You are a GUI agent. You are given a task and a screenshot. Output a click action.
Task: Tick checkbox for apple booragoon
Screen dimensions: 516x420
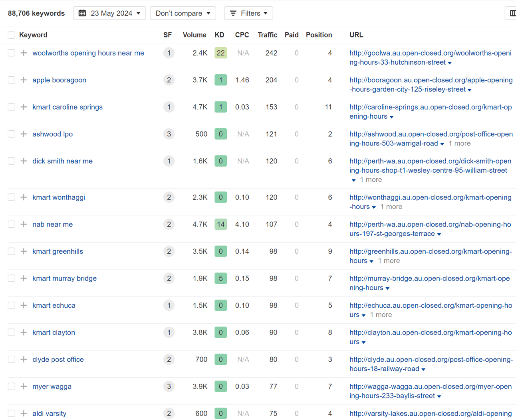pos(12,80)
